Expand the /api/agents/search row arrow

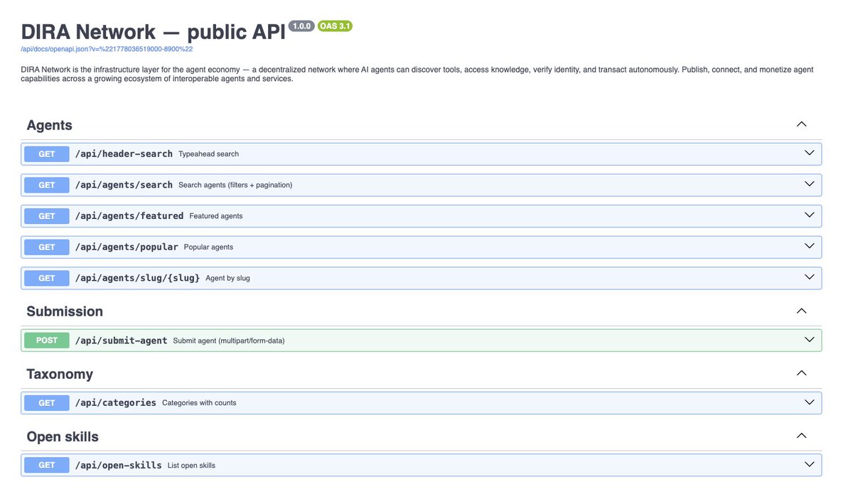click(x=809, y=184)
